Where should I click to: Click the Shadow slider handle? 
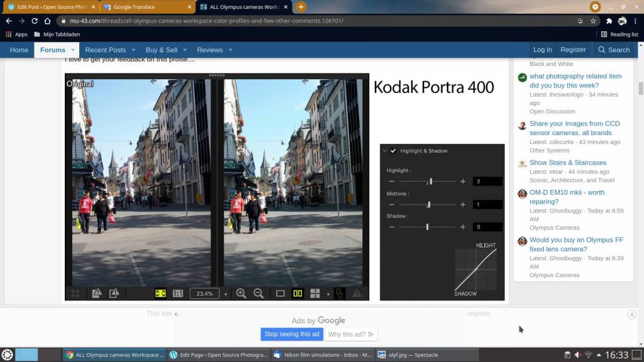point(427,227)
